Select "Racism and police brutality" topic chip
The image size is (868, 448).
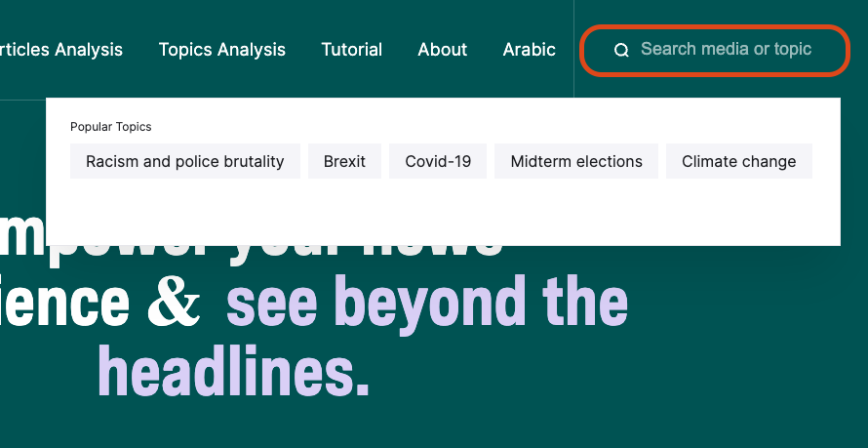click(185, 161)
